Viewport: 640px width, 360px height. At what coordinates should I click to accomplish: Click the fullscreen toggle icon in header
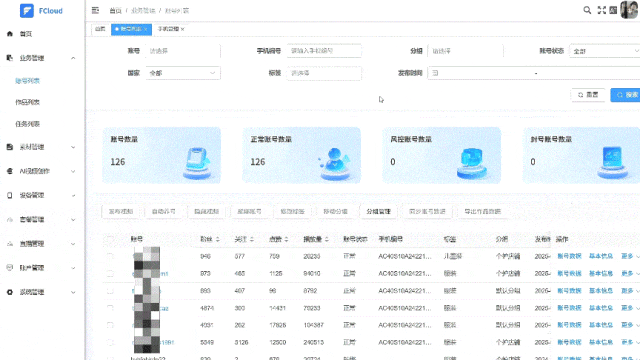(602, 10)
